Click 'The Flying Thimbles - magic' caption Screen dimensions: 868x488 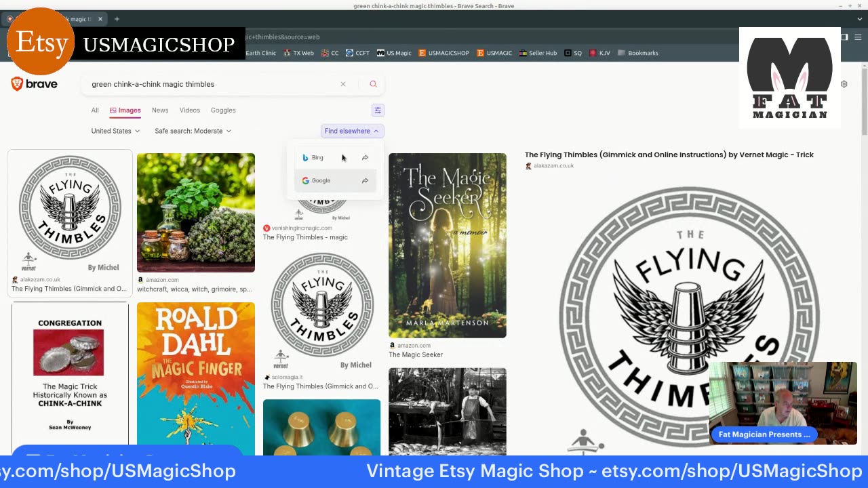click(305, 237)
